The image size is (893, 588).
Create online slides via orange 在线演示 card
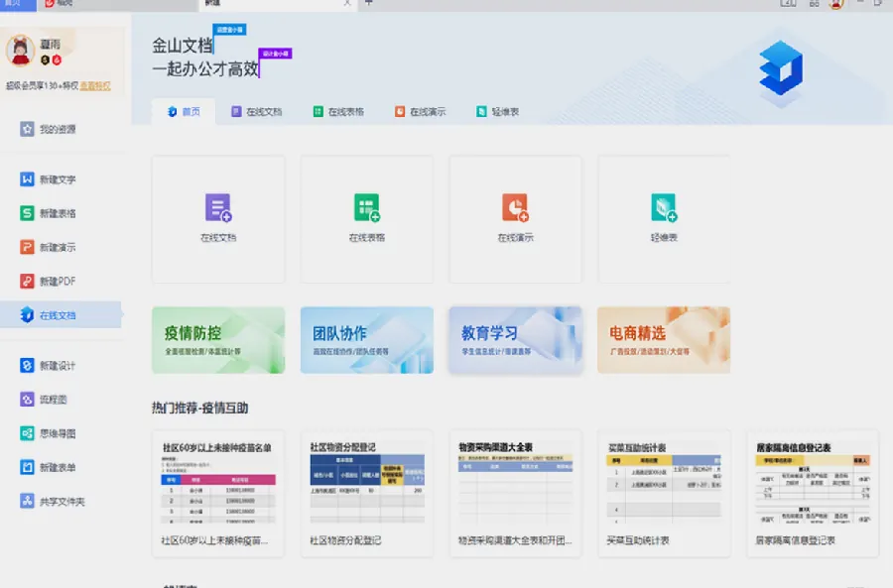tap(515, 219)
